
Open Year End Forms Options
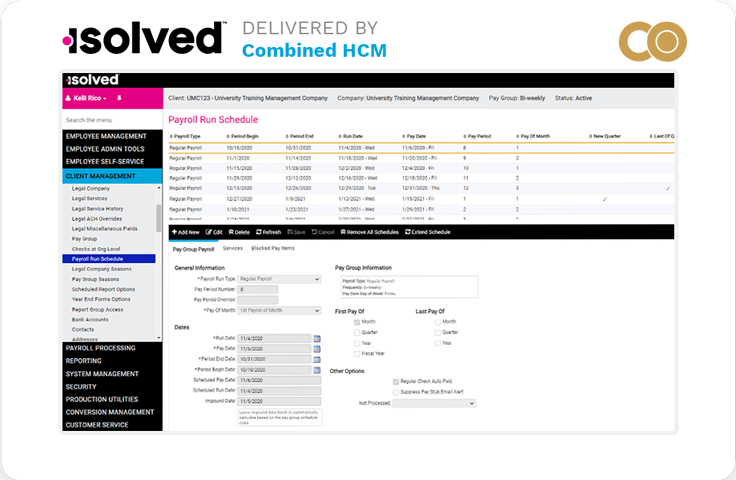pyautogui.click(x=101, y=299)
